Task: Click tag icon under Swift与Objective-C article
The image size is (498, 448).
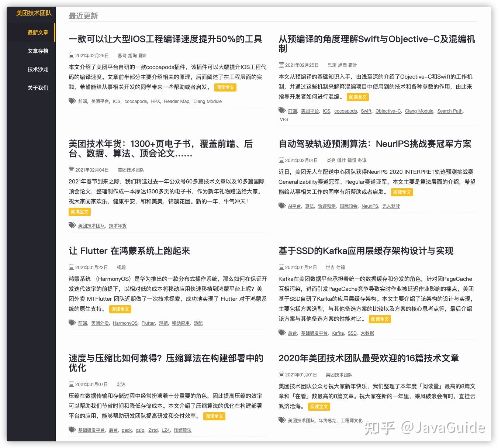Action: (282, 110)
